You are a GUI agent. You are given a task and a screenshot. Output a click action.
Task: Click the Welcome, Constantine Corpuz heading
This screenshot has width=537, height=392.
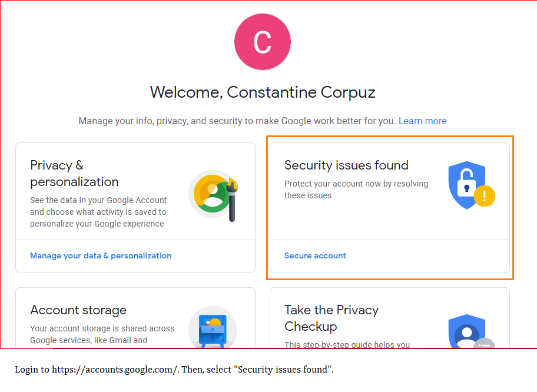[x=263, y=92]
